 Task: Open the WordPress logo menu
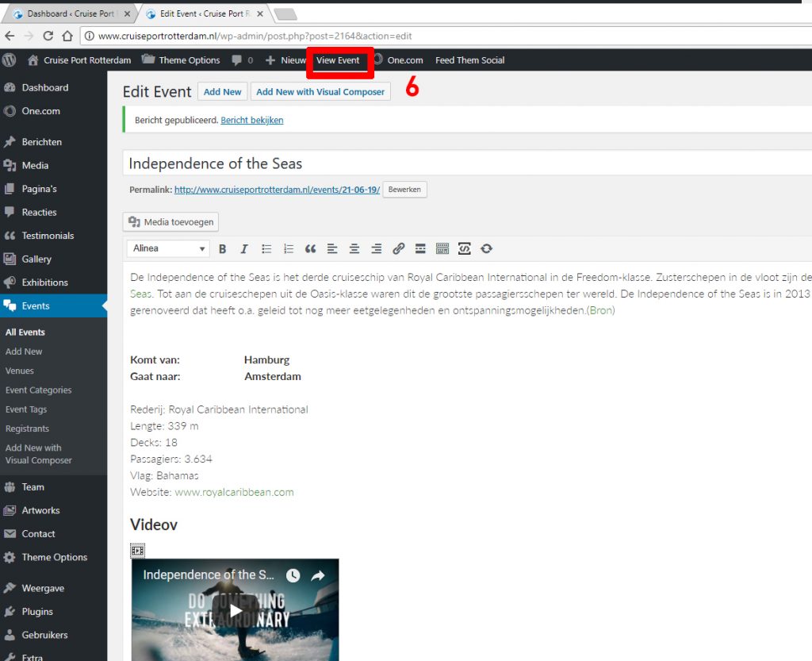click(9, 60)
